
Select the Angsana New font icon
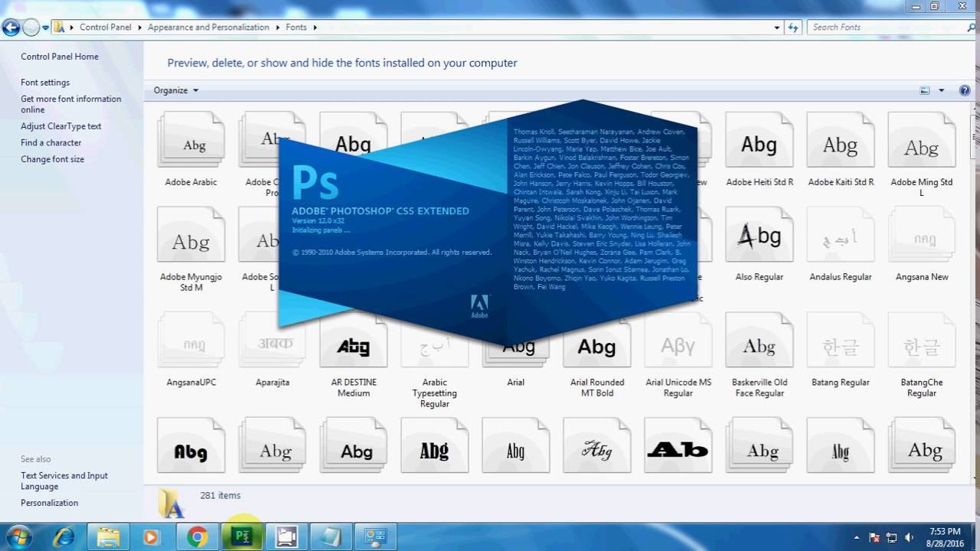tap(922, 235)
